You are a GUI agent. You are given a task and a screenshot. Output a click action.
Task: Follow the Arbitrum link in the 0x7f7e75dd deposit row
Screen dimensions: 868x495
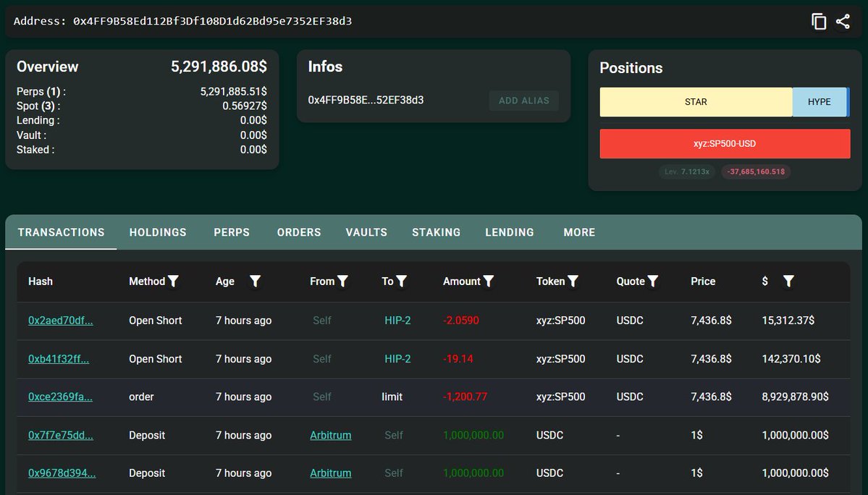pos(331,435)
